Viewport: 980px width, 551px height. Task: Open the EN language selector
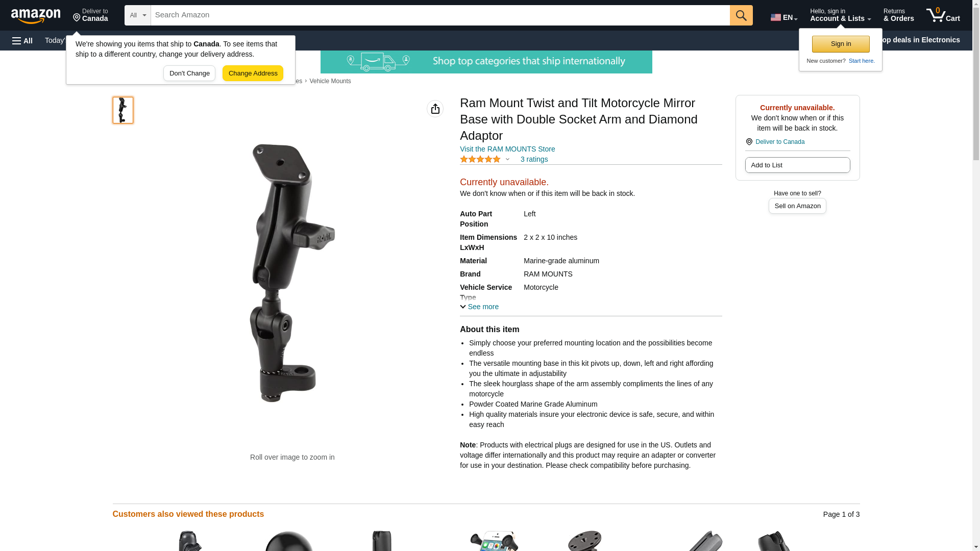click(784, 16)
